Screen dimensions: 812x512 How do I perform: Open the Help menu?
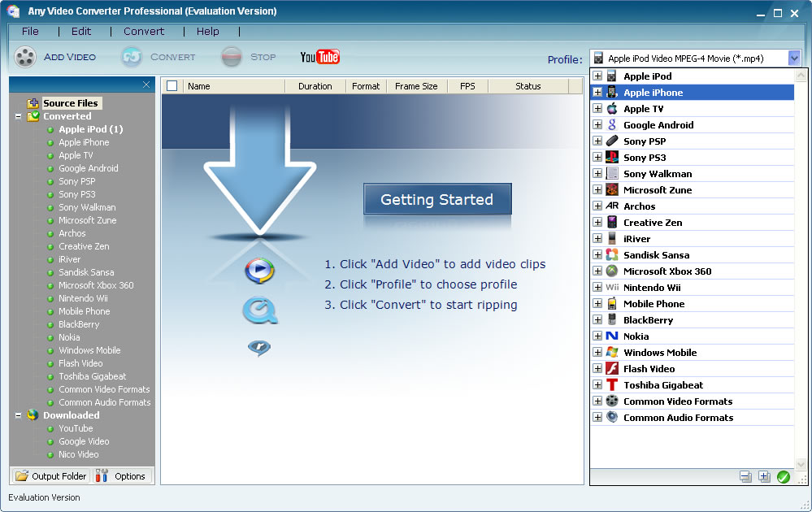click(207, 32)
